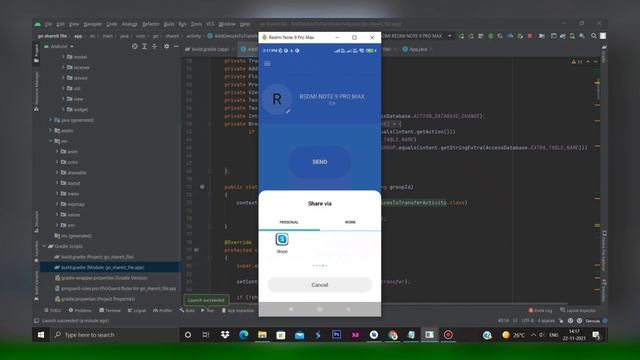640x360 pixels.
Task: Click the green Debug bug icon in toolbar
Action: pos(491,36)
